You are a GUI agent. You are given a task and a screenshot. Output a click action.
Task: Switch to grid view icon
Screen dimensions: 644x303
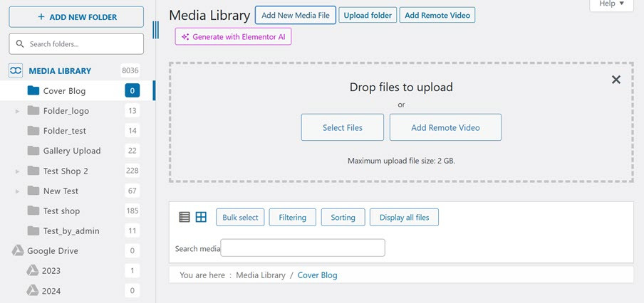201,218
